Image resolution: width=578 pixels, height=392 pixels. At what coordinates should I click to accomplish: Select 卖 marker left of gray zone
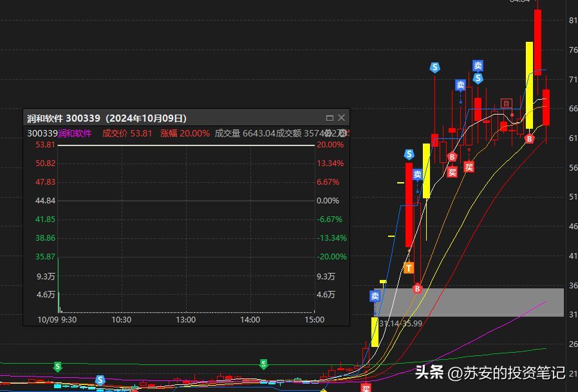(x=375, y=296)
